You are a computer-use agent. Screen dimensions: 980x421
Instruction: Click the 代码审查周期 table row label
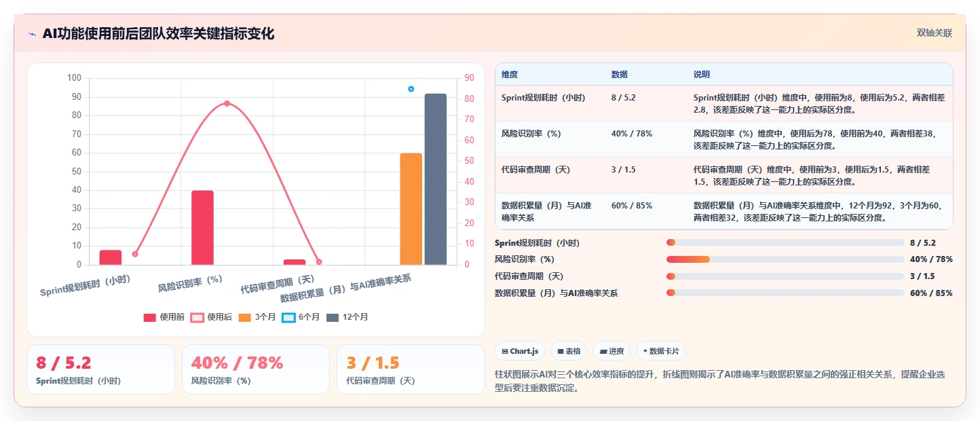point(535,170)
